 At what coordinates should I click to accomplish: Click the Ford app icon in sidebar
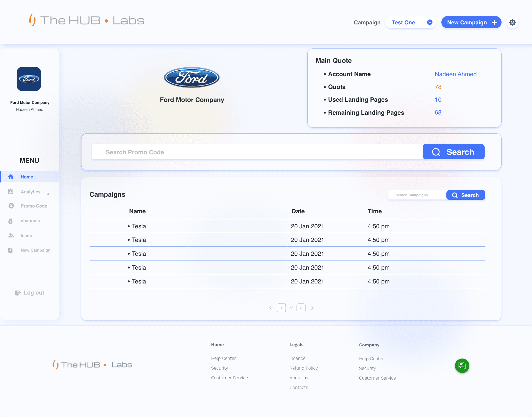tap(29, 79)
